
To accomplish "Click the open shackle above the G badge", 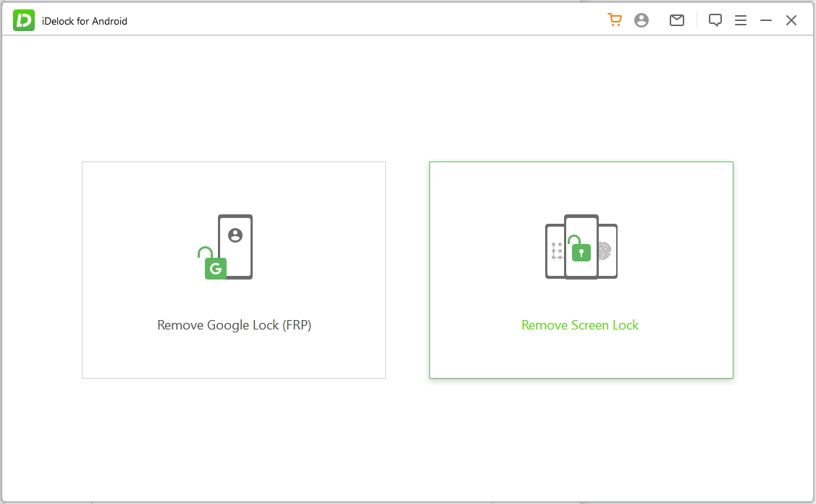I will pos(204,251).
